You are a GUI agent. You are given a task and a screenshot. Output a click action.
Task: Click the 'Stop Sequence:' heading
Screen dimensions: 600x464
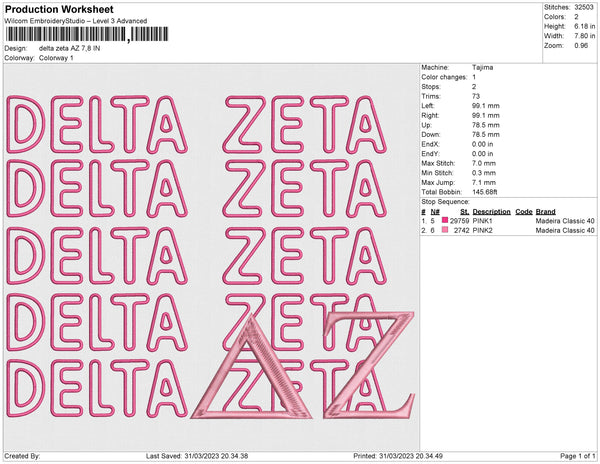pyautogui.click(x=445, y=202)
